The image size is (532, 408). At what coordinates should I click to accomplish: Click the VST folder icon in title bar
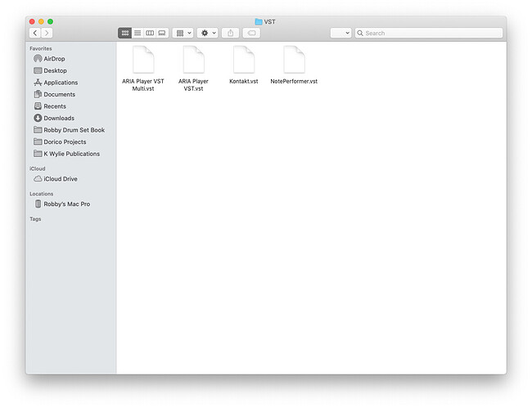259,22
